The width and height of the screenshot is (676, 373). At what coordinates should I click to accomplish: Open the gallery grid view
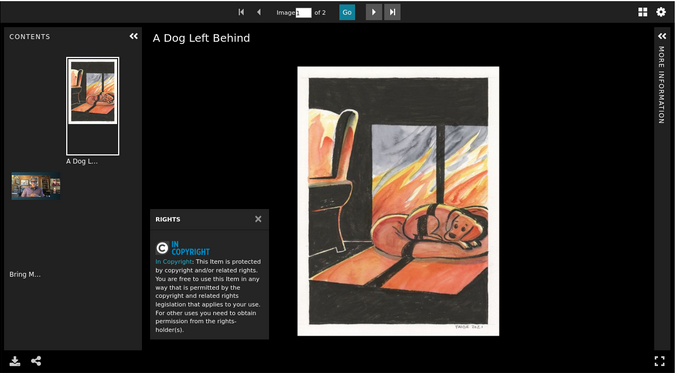tap(642, 12)
